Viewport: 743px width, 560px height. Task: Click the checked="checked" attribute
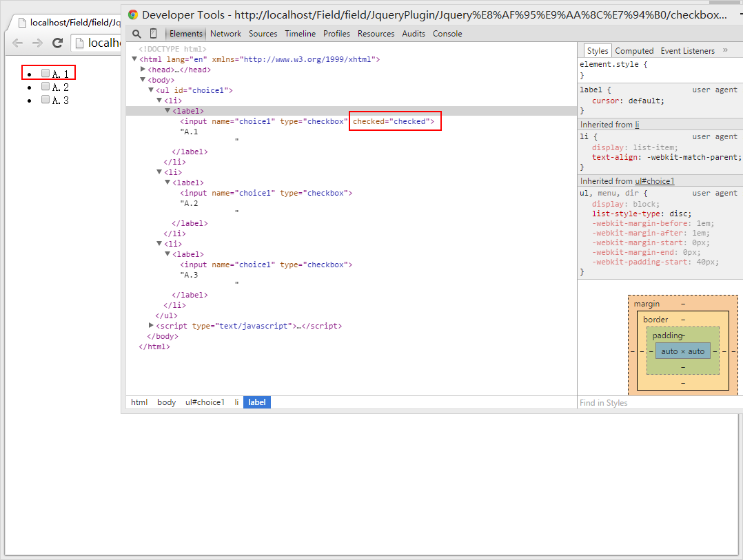coord(391,121)
